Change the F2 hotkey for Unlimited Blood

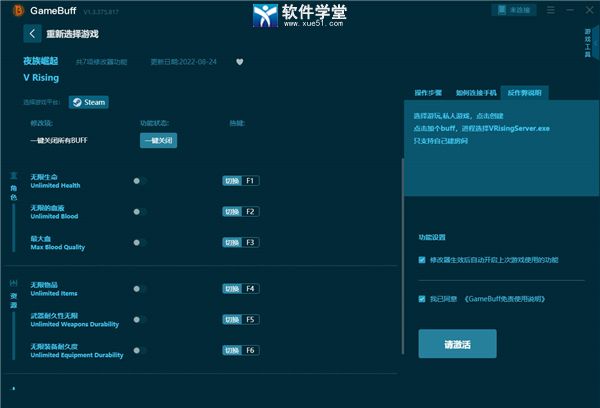point(241,212)
